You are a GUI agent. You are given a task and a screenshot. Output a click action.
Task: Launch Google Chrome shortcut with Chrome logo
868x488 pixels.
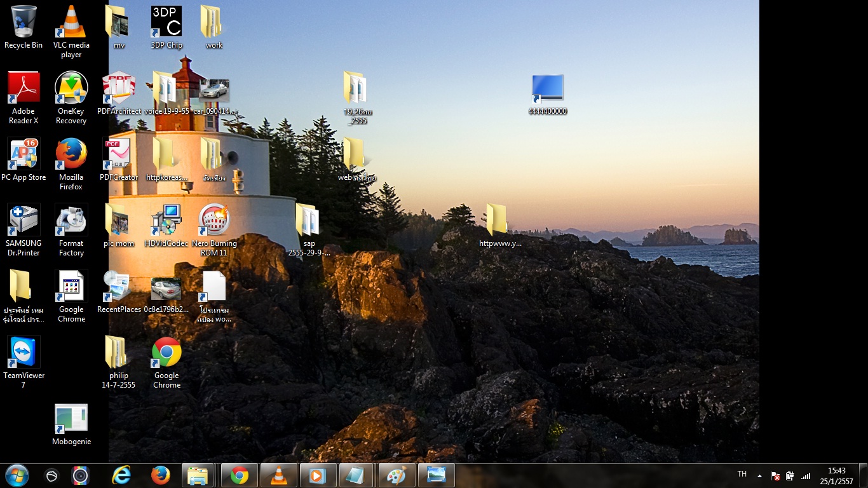coord(166,362)
